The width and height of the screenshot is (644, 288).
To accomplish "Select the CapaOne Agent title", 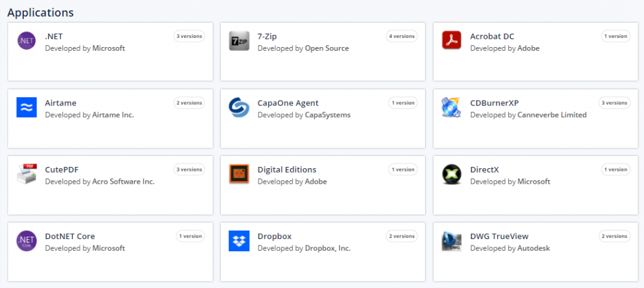I will (288, 103).
